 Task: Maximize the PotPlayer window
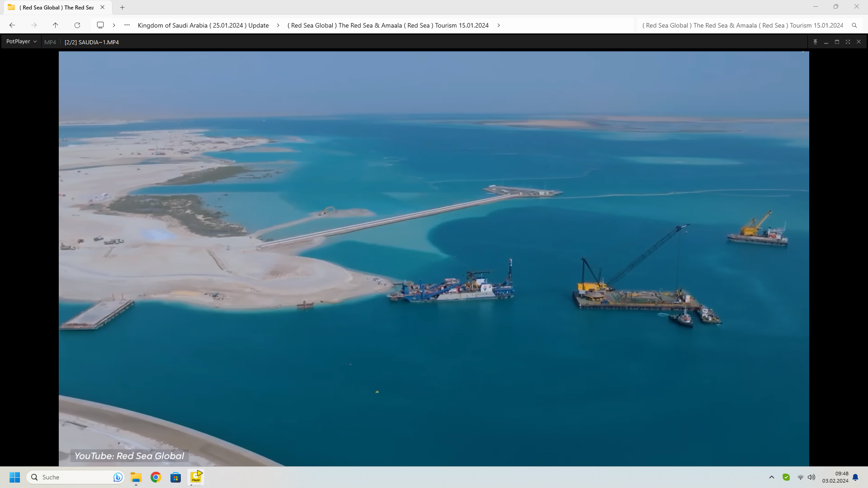[837, 42]
